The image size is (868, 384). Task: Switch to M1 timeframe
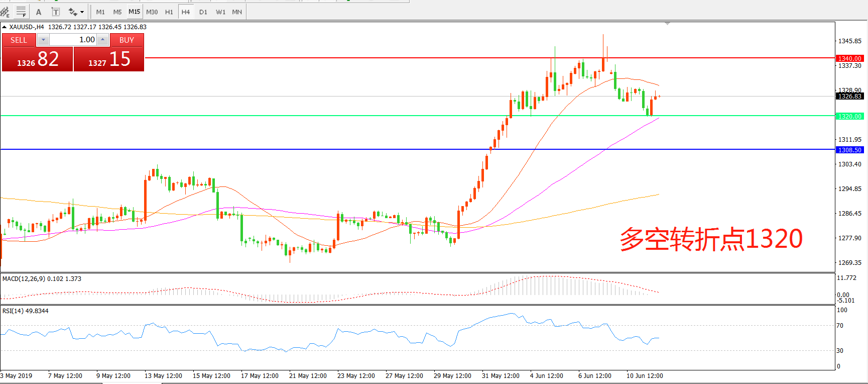100,12
